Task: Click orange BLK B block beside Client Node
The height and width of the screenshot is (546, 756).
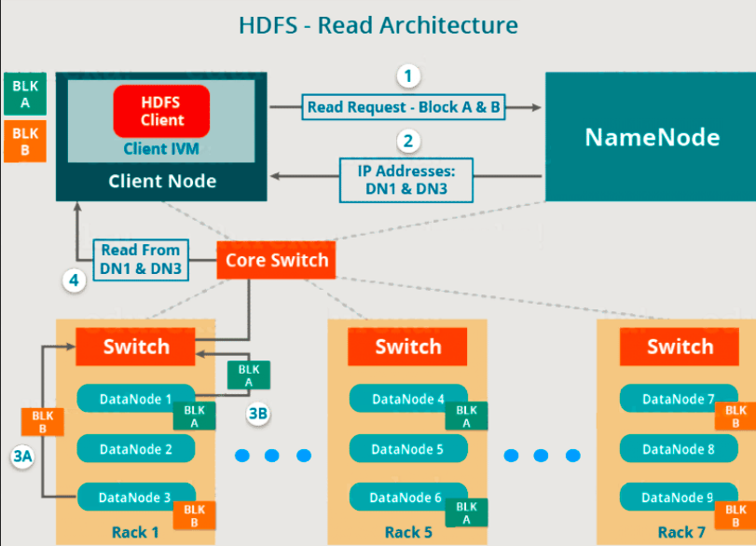Action: pyautogui.click(x=25, y=142)
